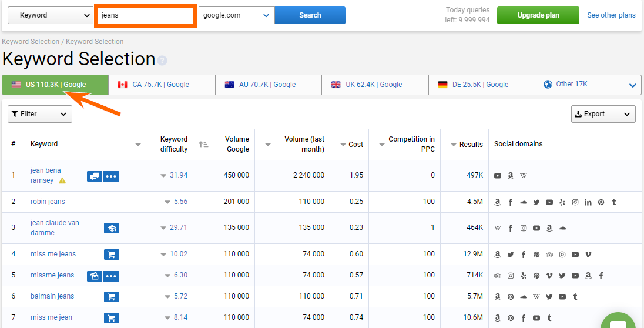Viewport: 644px width, 328px height.
Task: Click Amazon icon in miss me jean row
Action: click(498, 318)
